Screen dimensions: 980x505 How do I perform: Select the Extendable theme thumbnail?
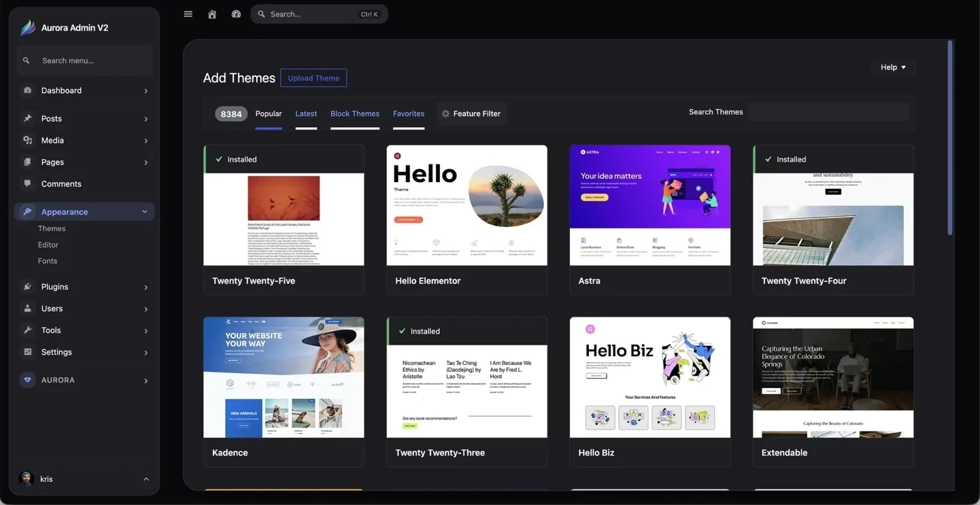click(x=833, y=377)
